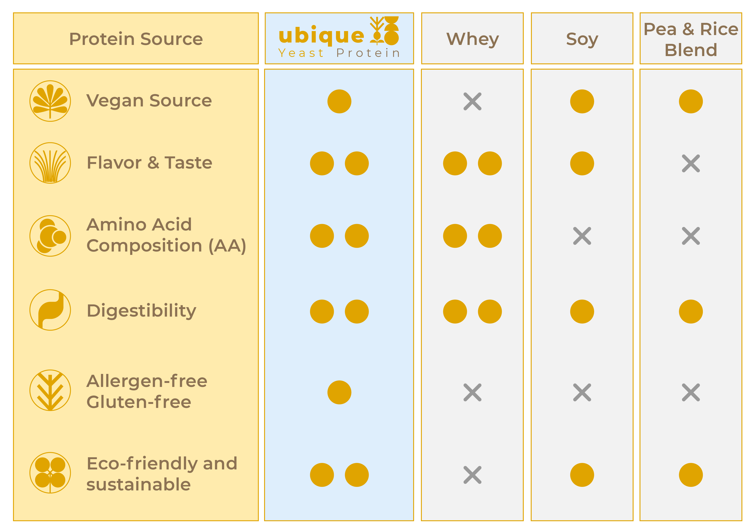This screenshot has width=756, height=532.
Task: Click the Digestibility stomach icon
Action: (50, 310)
